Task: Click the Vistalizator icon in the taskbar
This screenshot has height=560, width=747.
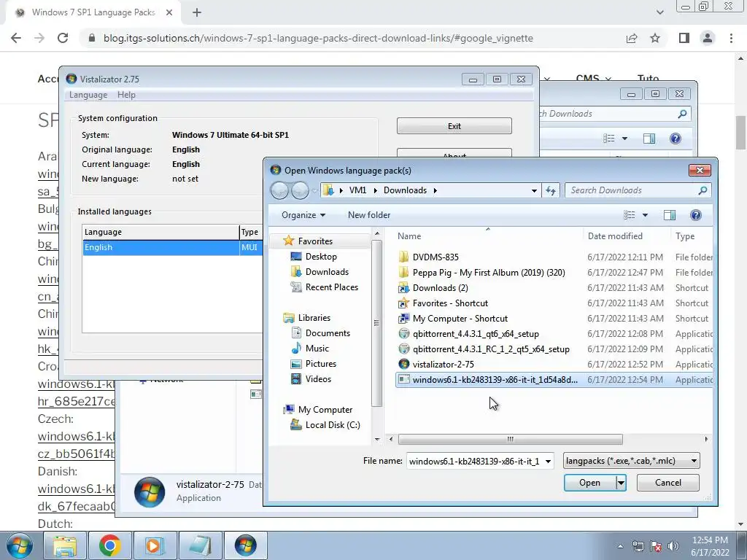Action: pyautogui.click(x=245, y=545)
